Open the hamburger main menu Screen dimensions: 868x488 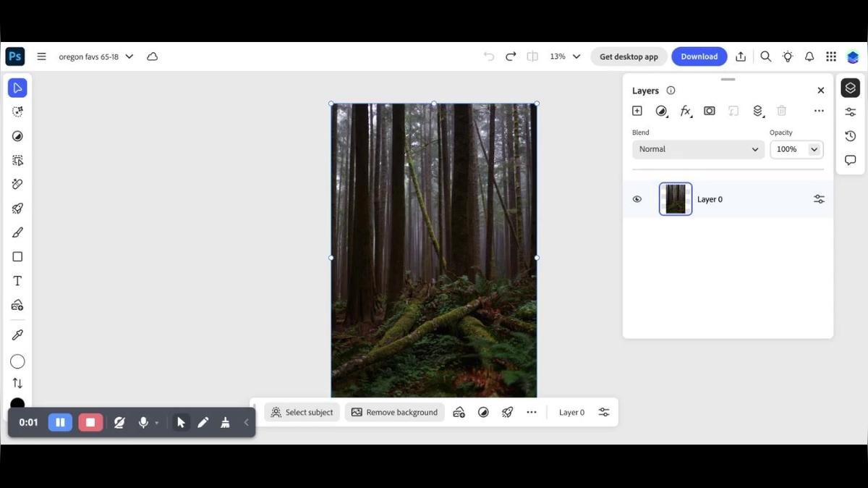41,56
